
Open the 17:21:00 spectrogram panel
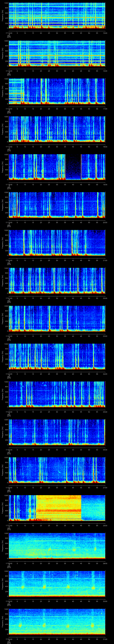pos(57,280)
